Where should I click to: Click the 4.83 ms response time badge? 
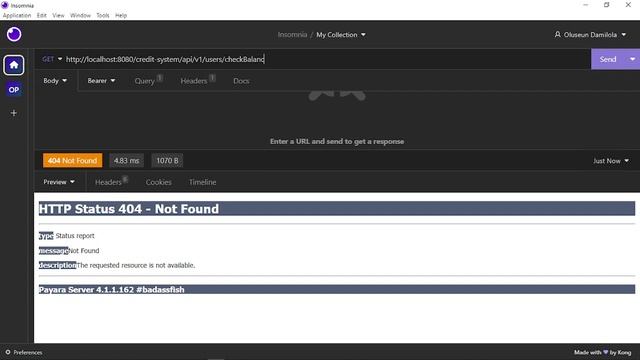tap(127, 160)
